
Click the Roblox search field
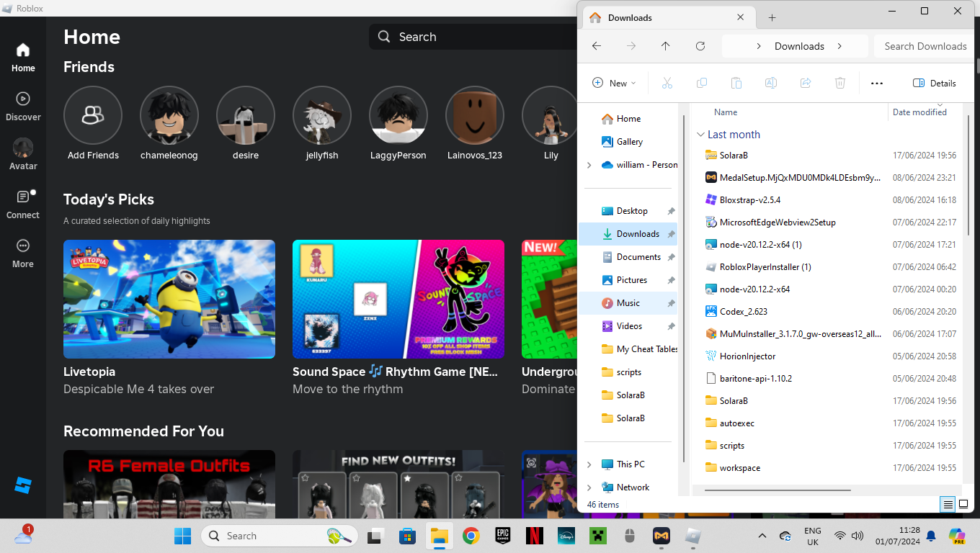(x=473, y=37)
